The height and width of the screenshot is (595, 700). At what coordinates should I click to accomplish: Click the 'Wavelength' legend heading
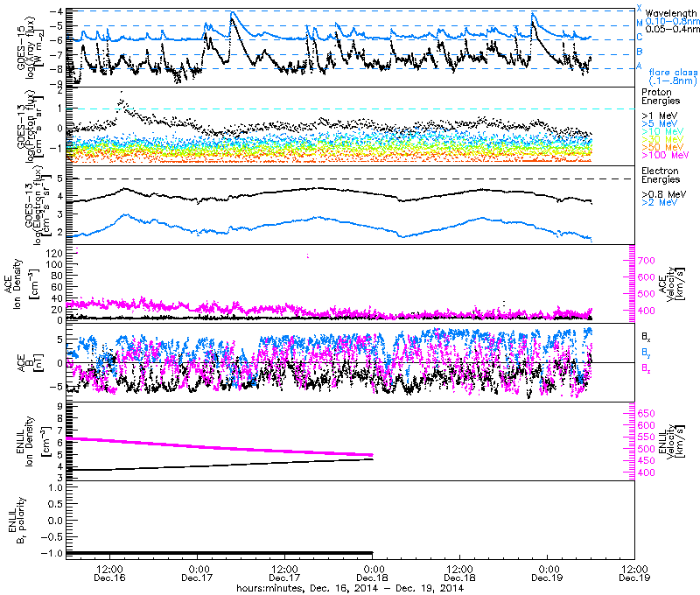pyautogui.click(x=671, y=13)
